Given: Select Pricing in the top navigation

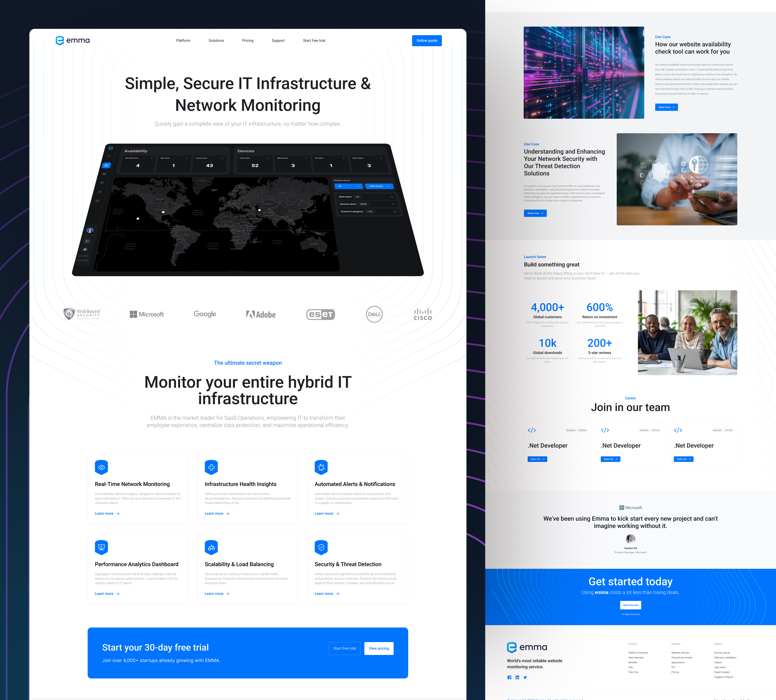Looking at the screenshot, I should point(247,40).
